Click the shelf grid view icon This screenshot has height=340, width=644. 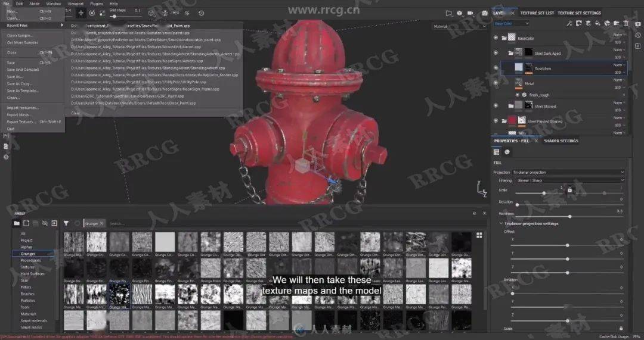pos(479,236)
